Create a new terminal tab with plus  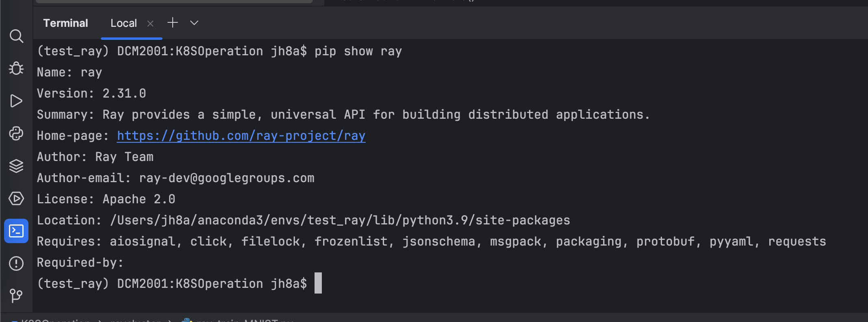(x=172, y=23)
